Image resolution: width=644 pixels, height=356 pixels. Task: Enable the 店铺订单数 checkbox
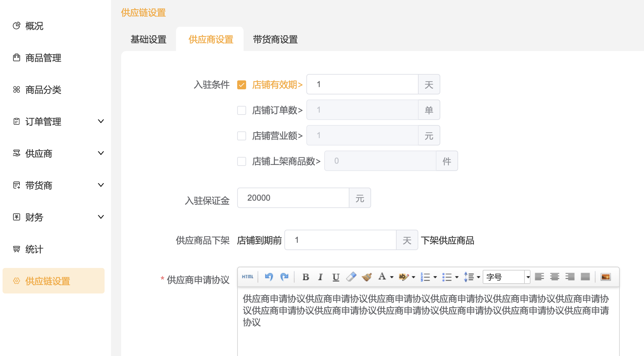point(242,110)
